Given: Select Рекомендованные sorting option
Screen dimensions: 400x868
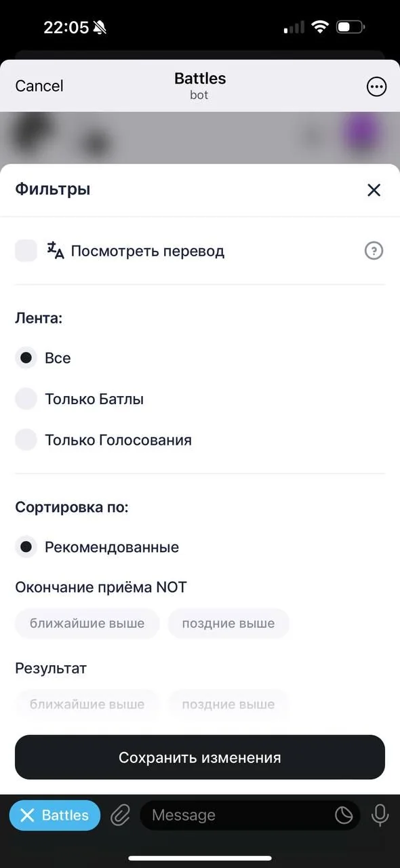Looking at the screenshot, I should [26, 547].
